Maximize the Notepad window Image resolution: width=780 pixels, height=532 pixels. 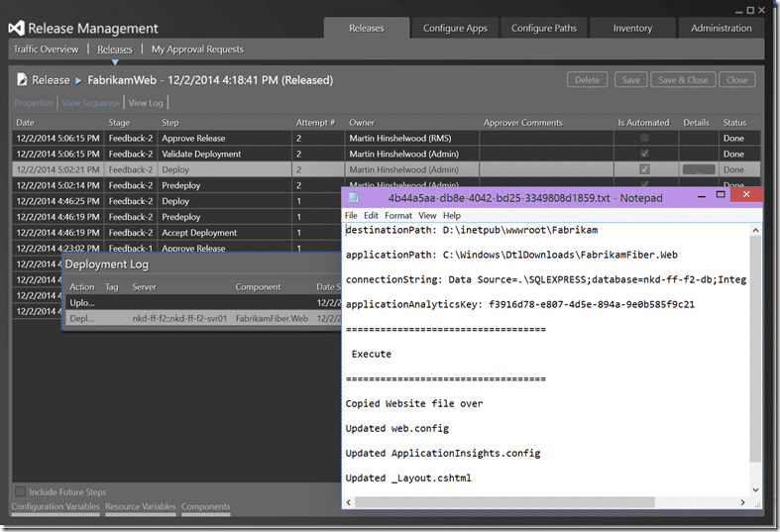721,195
